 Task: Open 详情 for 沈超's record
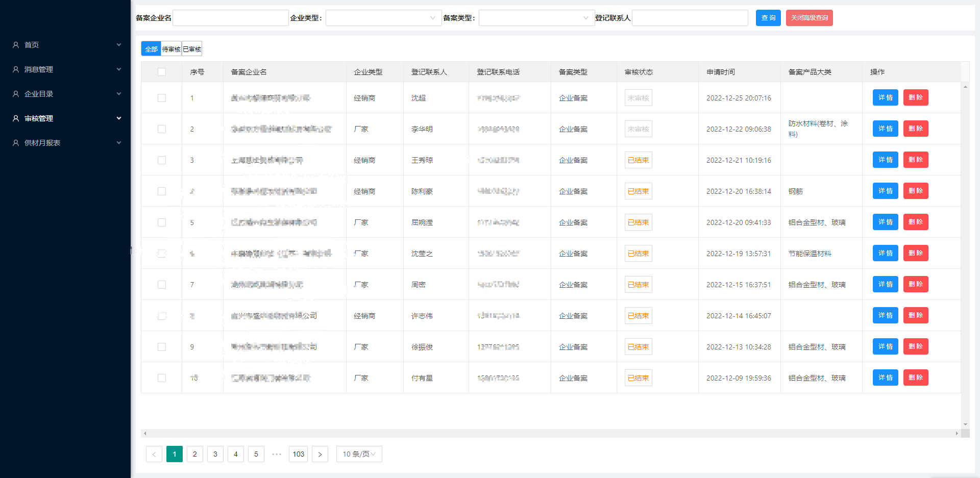coord(885,97)
